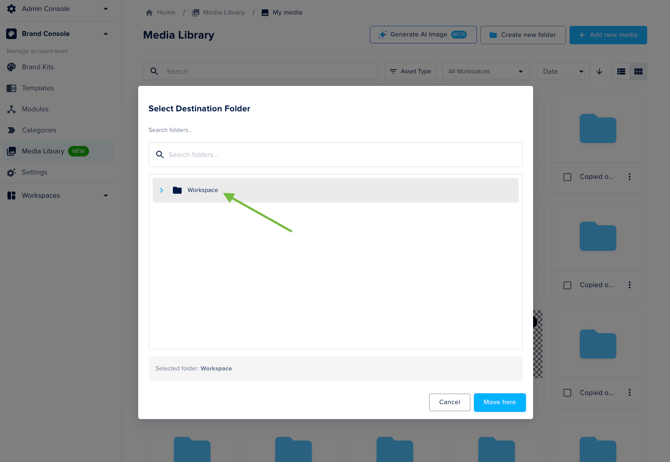Click the Modules sidebar icon
Viewport: 670px width, 462px height.
pyautogui.click(x=11, y=109)
